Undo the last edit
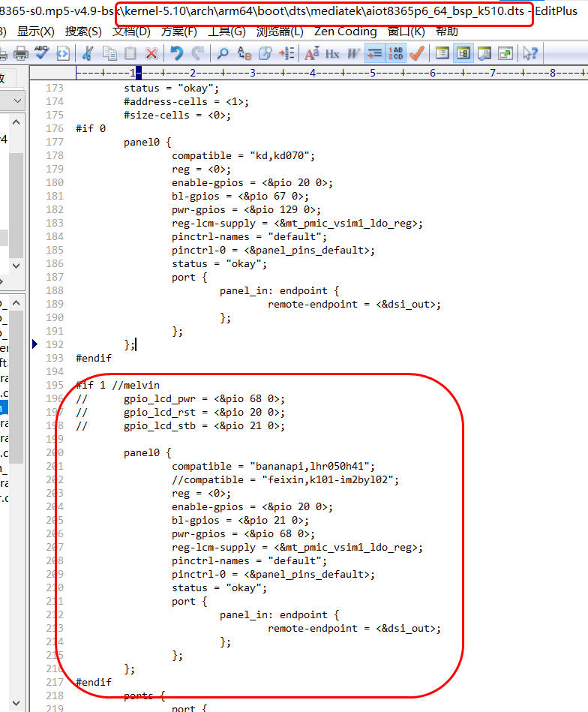The image size is (588, 712). [177, 53]
